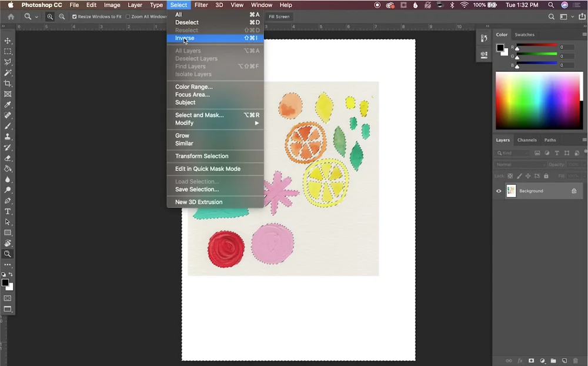This screenshot has width=588, height=366.
Task: Open the zoom tool preset dropdown
Action: tap(35, 16)
